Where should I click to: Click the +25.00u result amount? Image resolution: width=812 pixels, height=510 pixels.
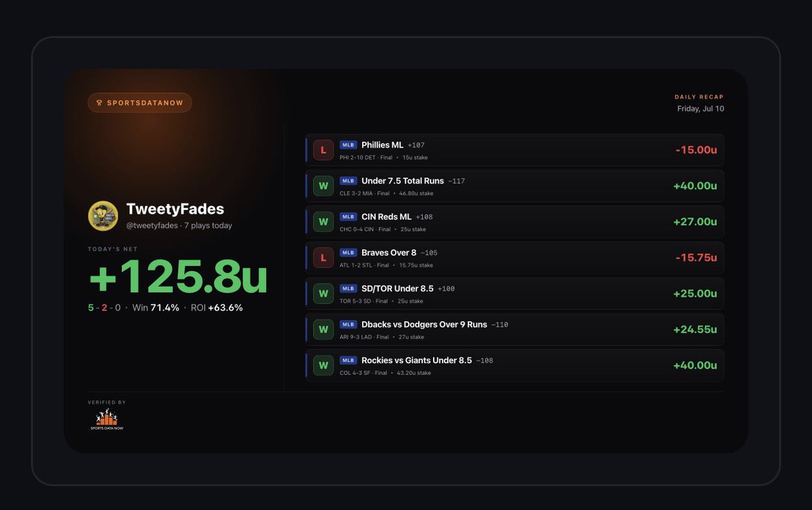[695, 294]
